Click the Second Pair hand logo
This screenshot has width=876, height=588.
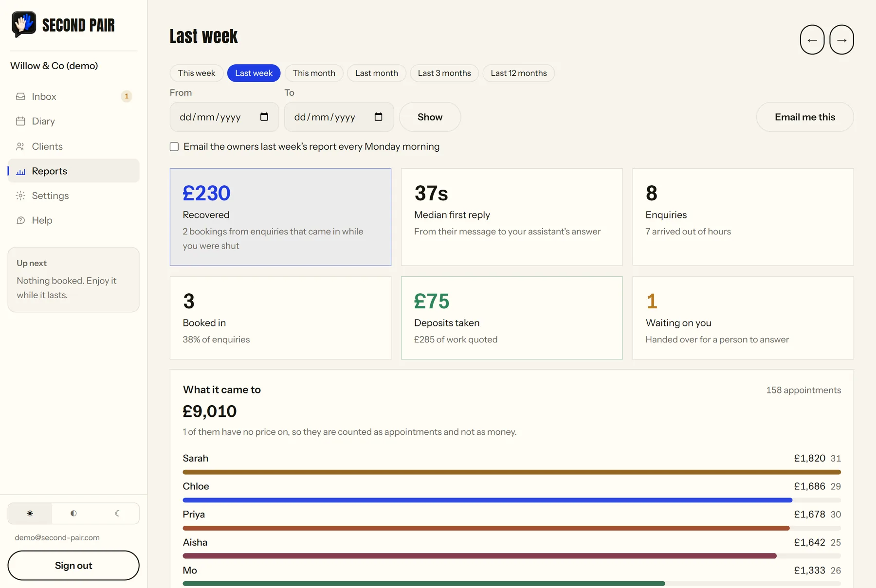[24, 24]
